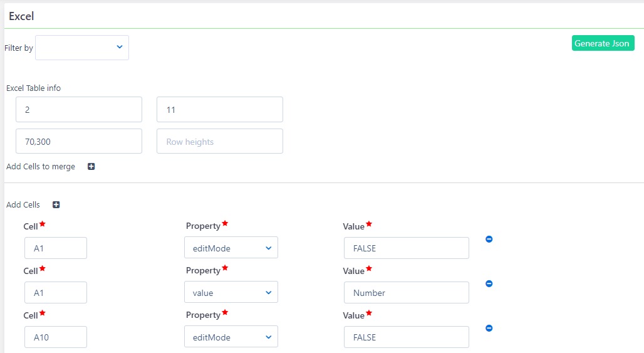The width and height of the screenshot is (644, 353).
Task: Focus the table info field containing 11
Action: [220, 109]
